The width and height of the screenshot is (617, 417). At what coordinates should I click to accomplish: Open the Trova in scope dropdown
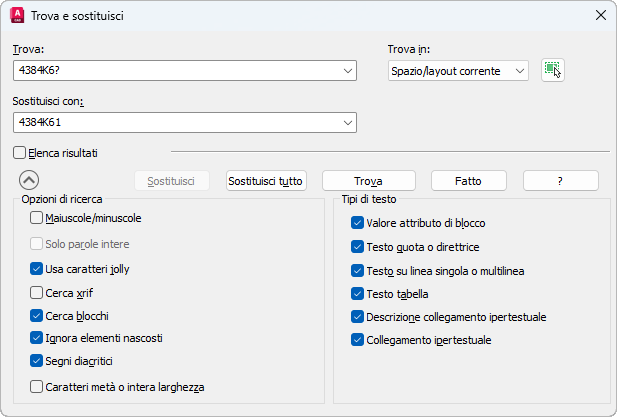(x=519, y=70)
